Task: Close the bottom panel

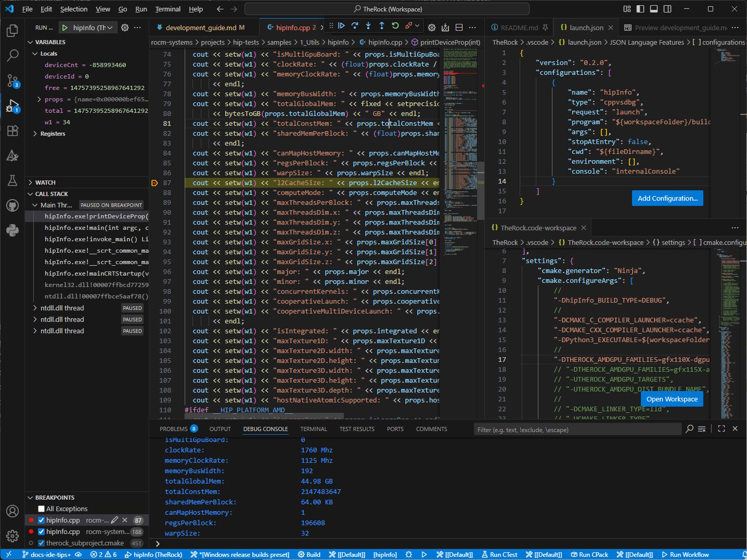Action: 735,429
